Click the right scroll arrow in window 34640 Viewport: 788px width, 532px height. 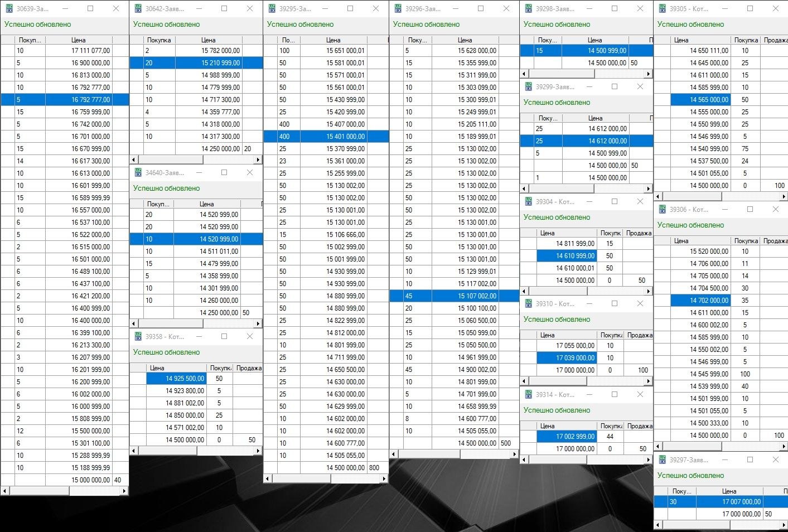click(x=258, y=324)
